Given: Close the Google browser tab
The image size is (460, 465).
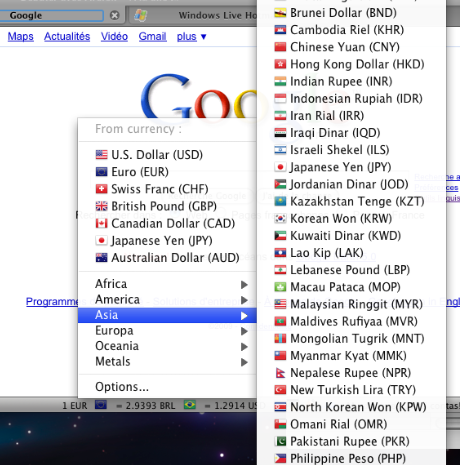Looking at the screenshot, I should pyautogui.click(x=114, y=15).
